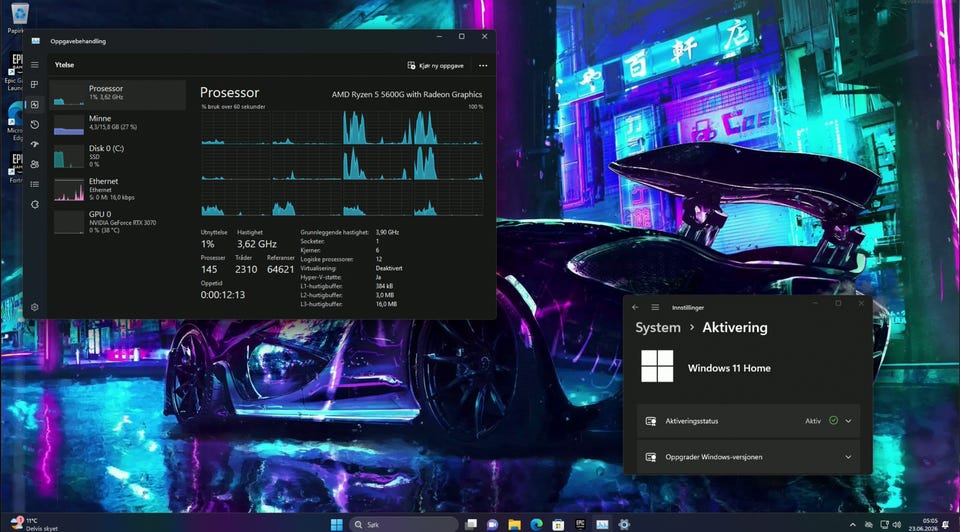Click the 'Aktiv' status text in Settings
This screenshot has width=960, height=532.
pyautogui.click(x=813, y=421)
